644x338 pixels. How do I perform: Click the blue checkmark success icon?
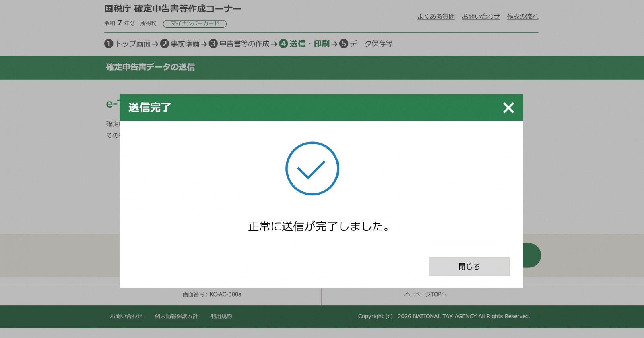tap(312, 168)
